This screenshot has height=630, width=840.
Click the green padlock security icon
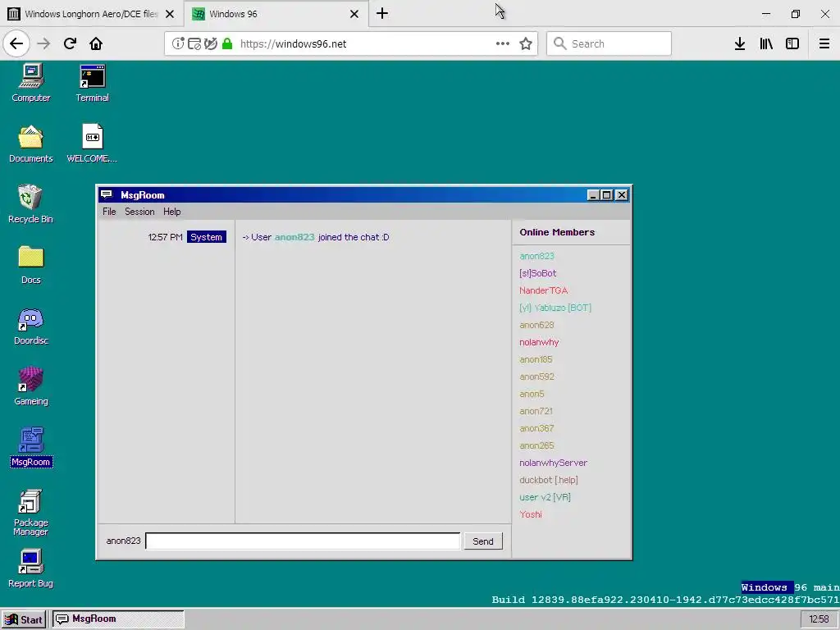(227, 43)
